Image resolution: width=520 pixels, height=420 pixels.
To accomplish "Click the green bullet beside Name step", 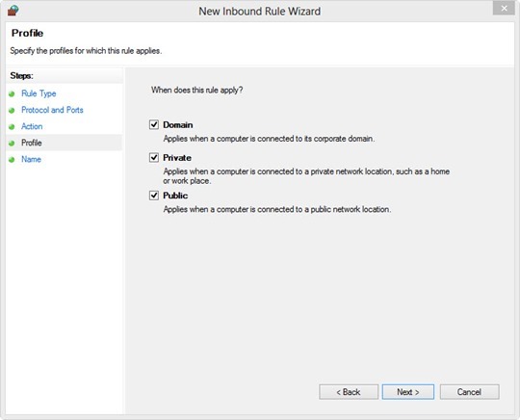I will [12, 160].
